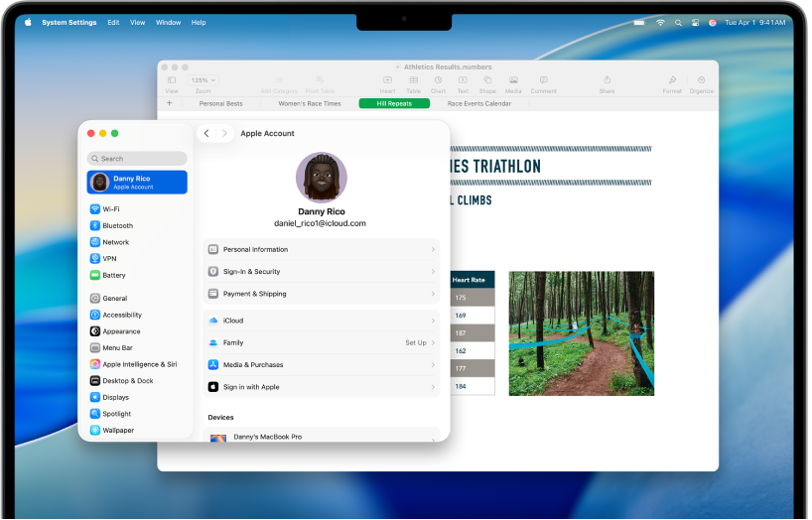
Task: Switch to the Women's Race Times sheet tab
Action: tap(309, 103)
